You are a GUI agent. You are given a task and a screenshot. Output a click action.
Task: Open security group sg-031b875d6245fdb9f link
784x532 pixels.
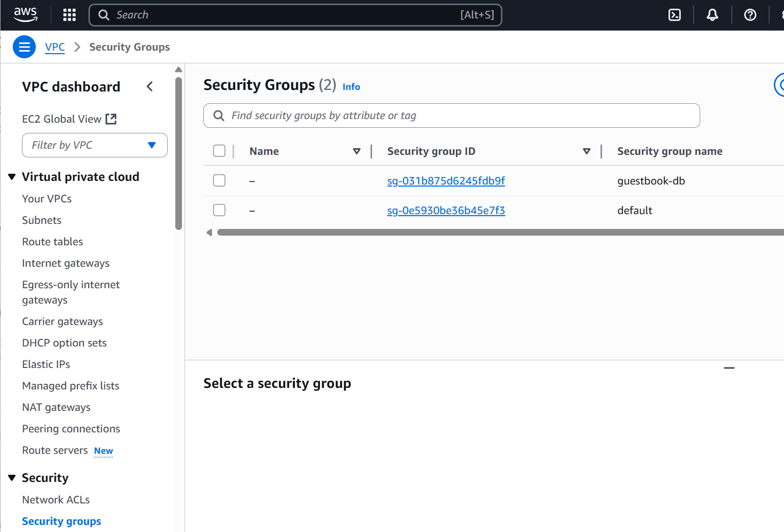pos(446,181)
